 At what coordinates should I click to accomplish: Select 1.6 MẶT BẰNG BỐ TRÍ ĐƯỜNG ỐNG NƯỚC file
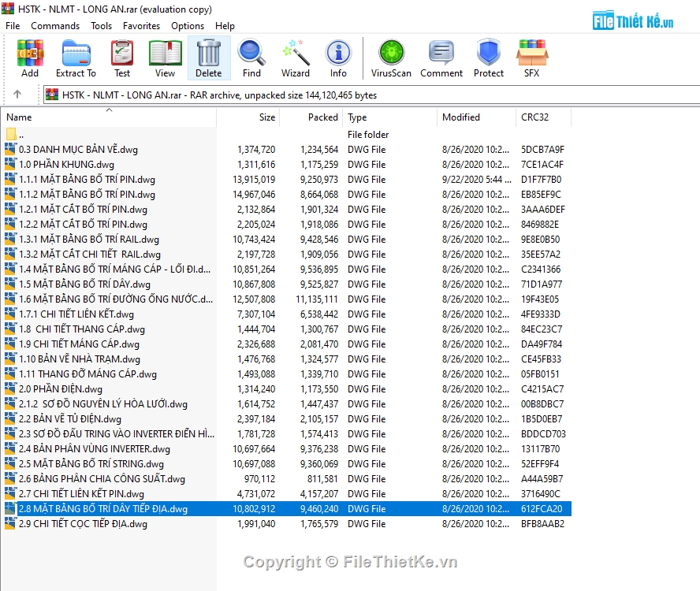click(116, 299)
